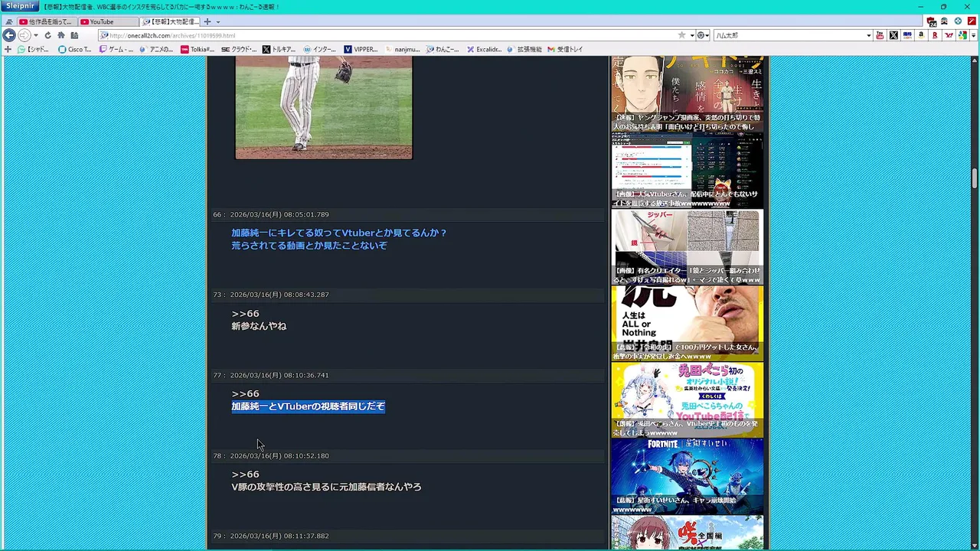Switch to the YouTube tab
This screenshot has width=980, height=551.
pos(107,21)
